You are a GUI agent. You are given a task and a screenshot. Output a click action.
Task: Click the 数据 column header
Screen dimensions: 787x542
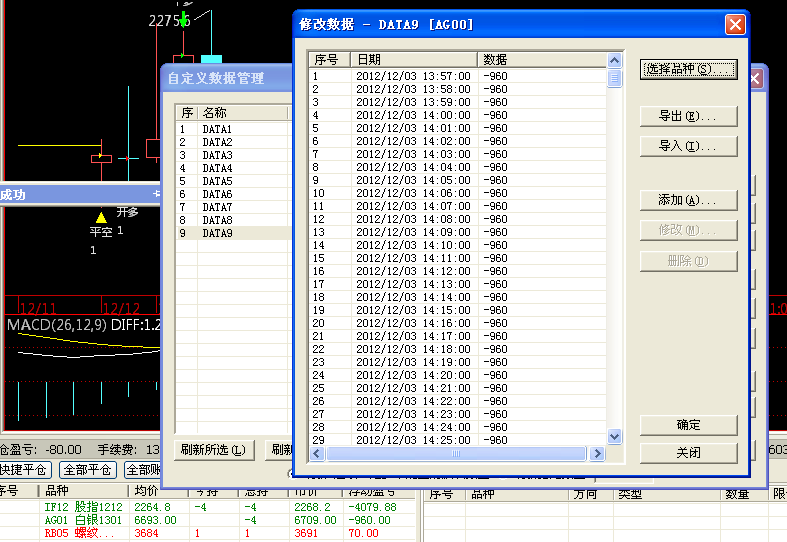542,60
